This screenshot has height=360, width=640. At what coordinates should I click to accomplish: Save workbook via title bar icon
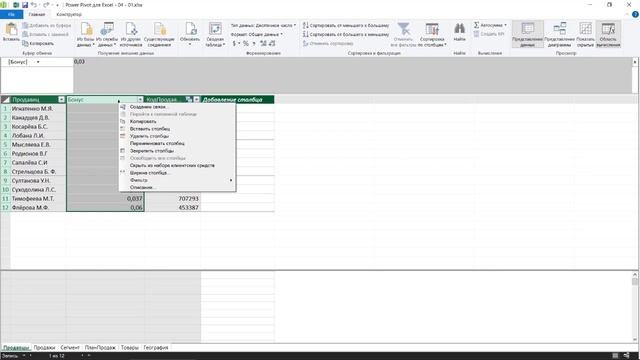(x=25, y=5)
